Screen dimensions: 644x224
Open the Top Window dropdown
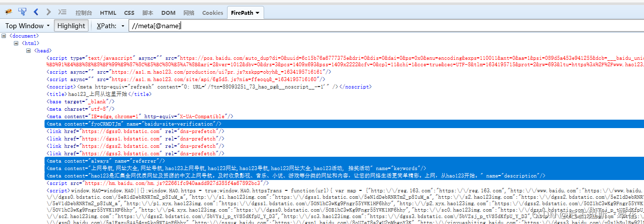point(28,26)
